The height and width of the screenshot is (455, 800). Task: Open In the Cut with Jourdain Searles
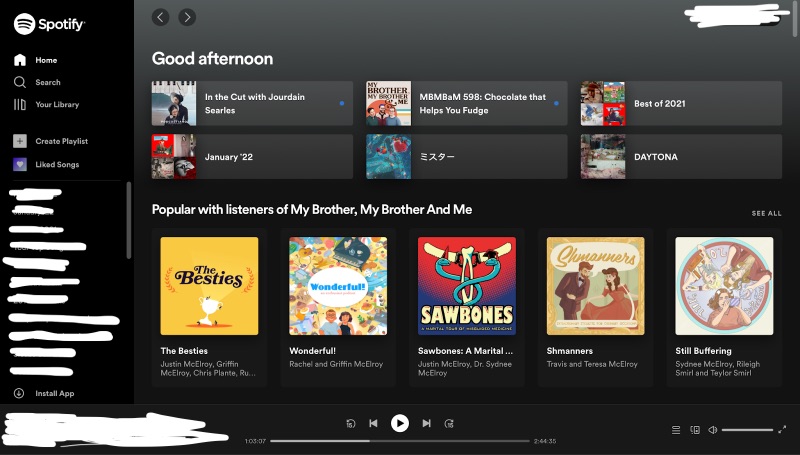pos(252,104)
